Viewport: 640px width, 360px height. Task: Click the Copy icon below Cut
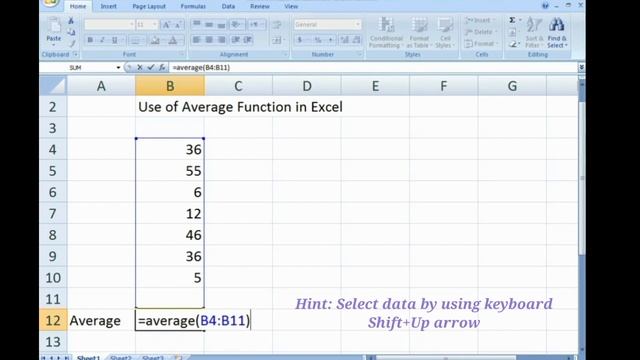point(71,32)
